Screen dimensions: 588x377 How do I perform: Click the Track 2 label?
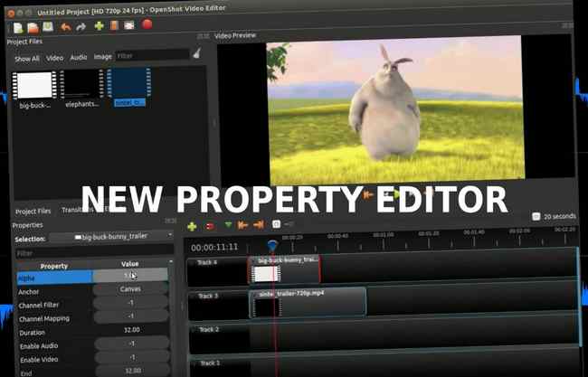[x=209, y=330]
